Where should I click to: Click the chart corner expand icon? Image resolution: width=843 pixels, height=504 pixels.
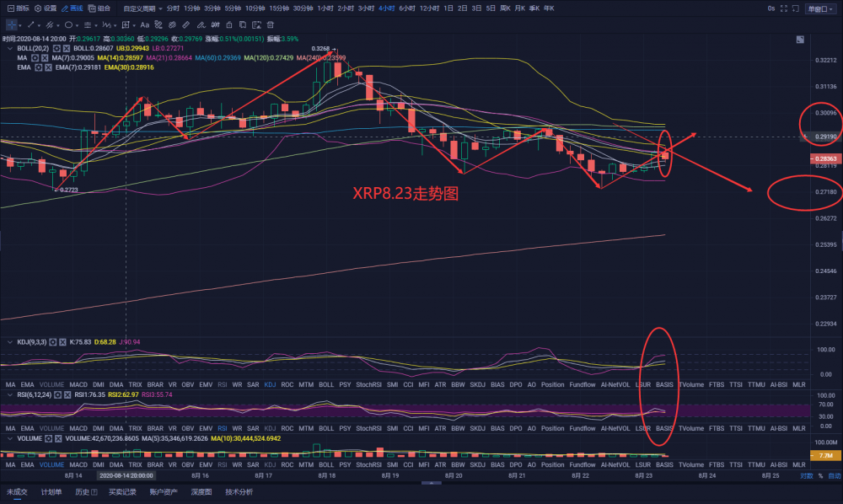tap(800, 40)
